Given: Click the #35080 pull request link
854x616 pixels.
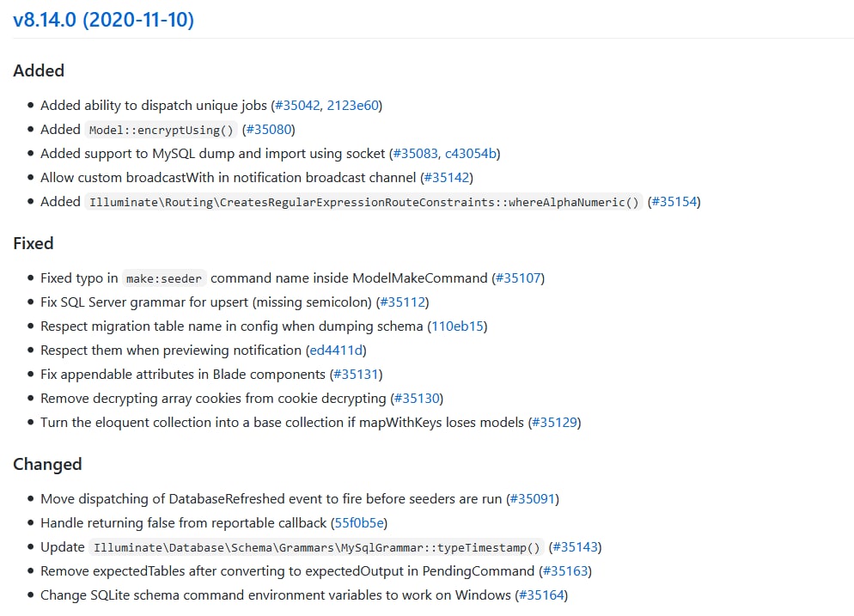Looking at the screenshot, I should click(269, 130).
